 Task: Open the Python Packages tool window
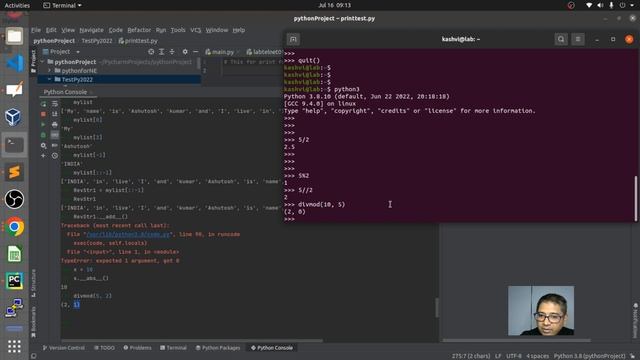click(219, 348)
